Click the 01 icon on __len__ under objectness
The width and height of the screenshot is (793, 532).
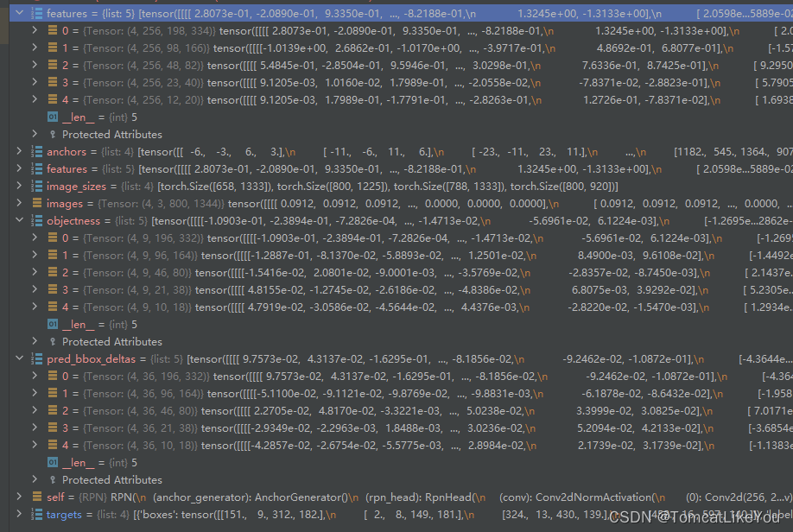(52, 324)
